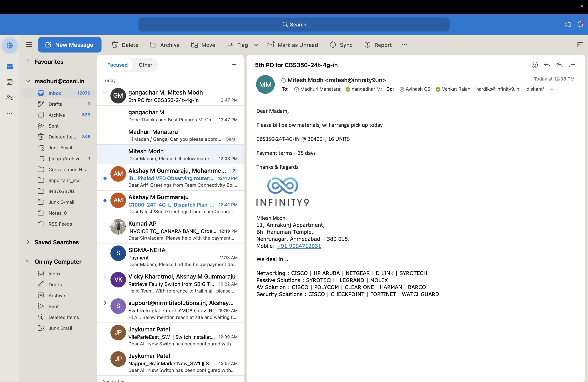
Task: Click the +91 9004712031 phone link
Action: [299, 246]
